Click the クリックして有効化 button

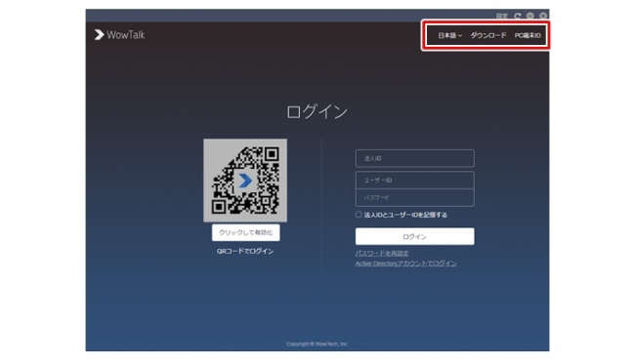click(x=246, y=232)
